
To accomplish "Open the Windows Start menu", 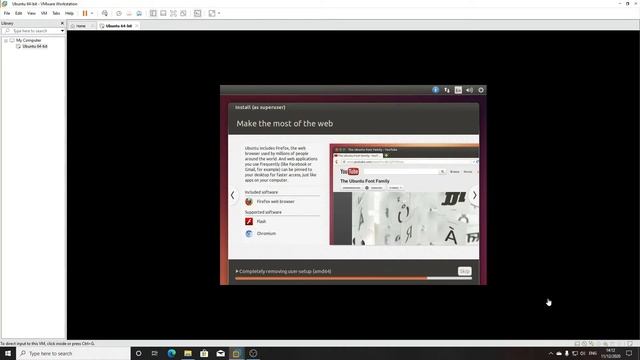I will pos(8,353).
